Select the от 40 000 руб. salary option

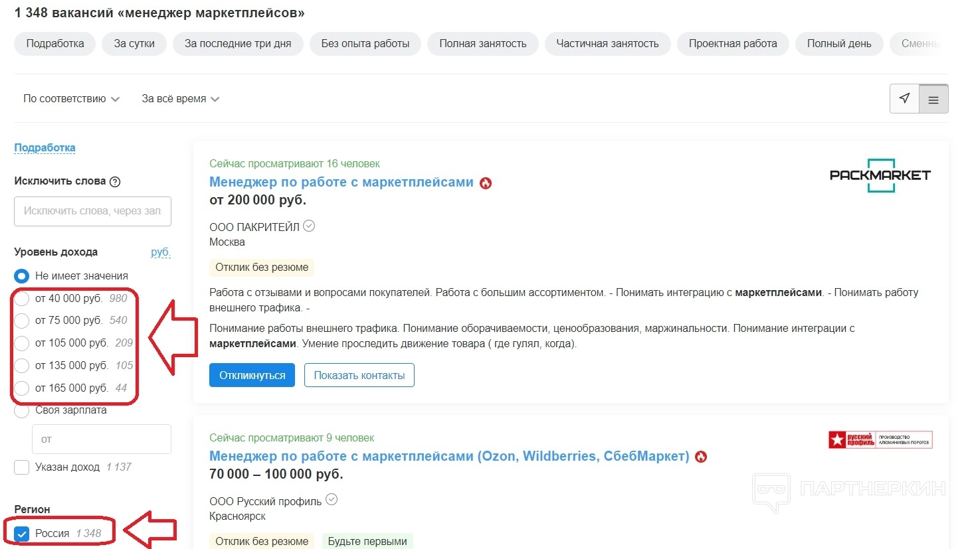[x=22, y=299]
